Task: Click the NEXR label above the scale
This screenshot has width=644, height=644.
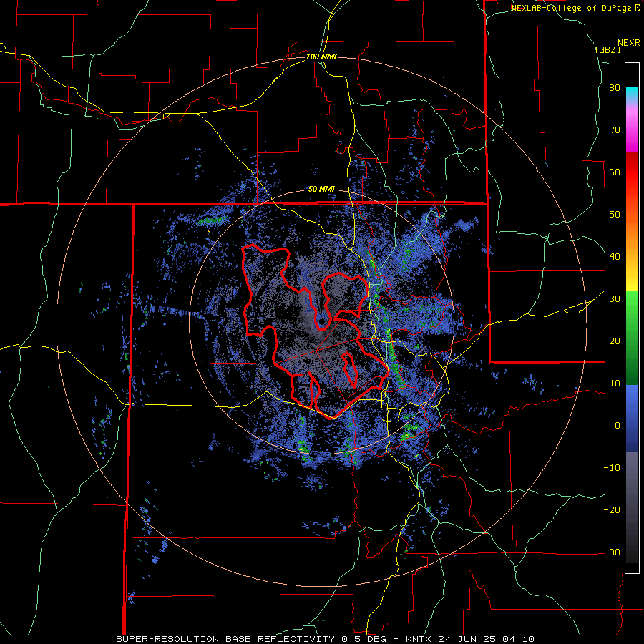Action: point(628,43)
